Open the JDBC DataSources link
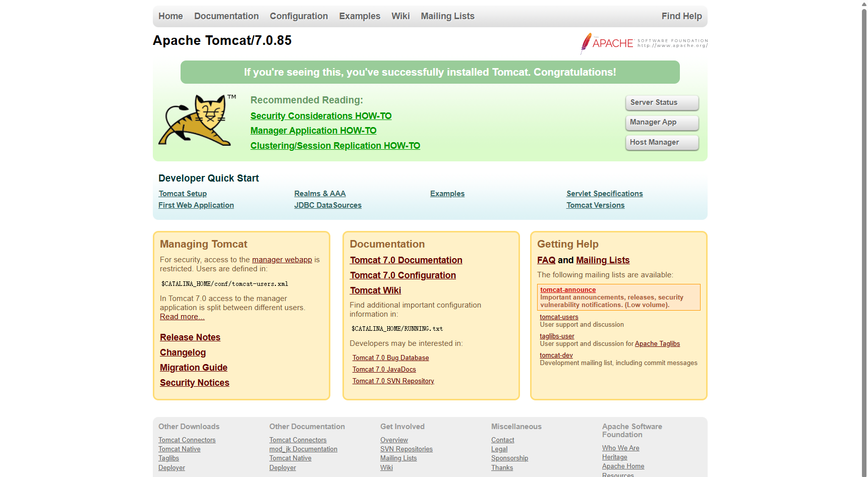The width and height of the screenshot is (868, 477). pyautogui.click(x=328, y=205)
